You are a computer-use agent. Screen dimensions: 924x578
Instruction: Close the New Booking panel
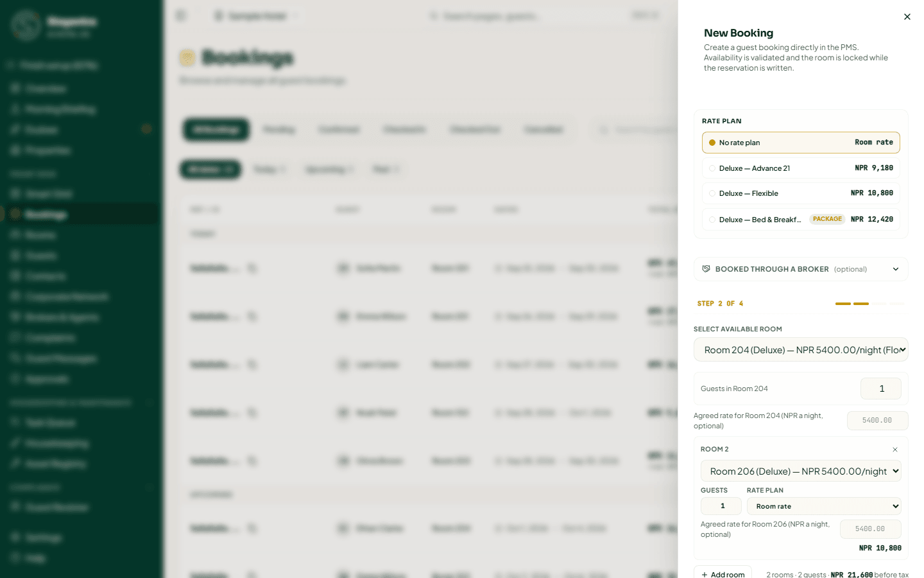pyautogui.click(x=907, y=17)
